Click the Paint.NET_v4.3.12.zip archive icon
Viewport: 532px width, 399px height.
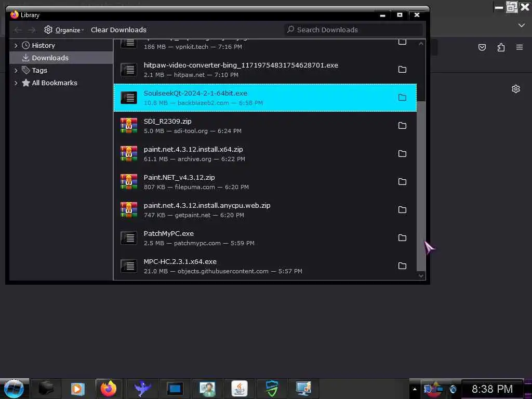(x=129, y=182)
